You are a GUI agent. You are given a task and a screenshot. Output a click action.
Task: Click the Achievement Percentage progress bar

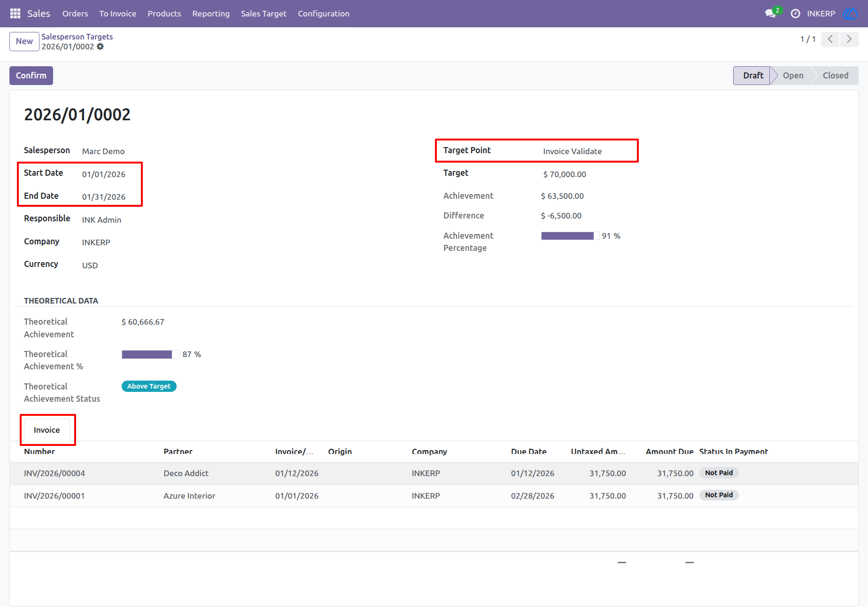point(570,236)
